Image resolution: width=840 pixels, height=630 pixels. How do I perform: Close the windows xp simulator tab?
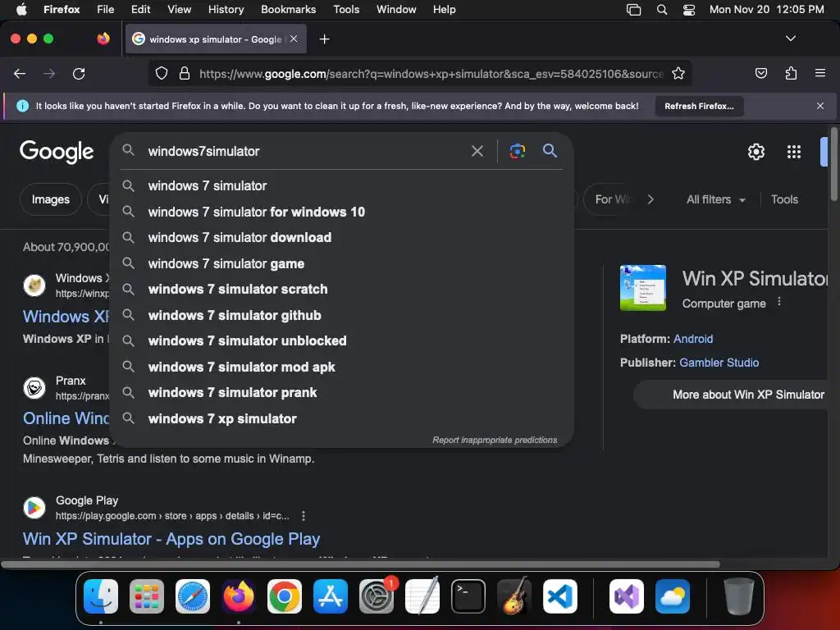tap(294, 39)
